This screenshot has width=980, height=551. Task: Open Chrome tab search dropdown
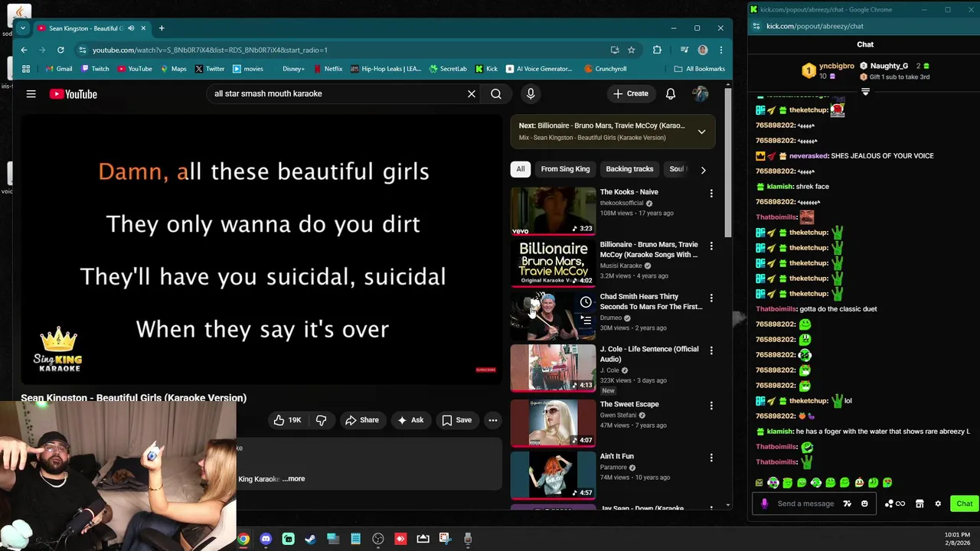coord(23,28)
